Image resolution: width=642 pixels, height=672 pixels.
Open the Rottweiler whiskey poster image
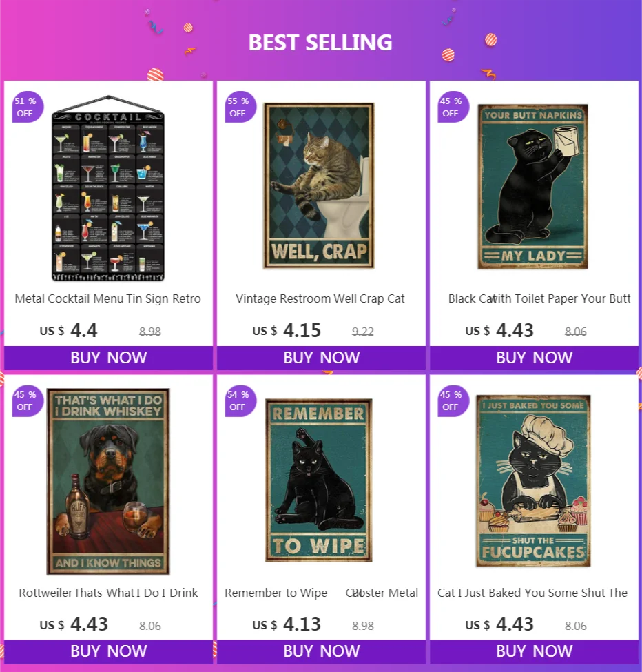(x=108, y=481)
